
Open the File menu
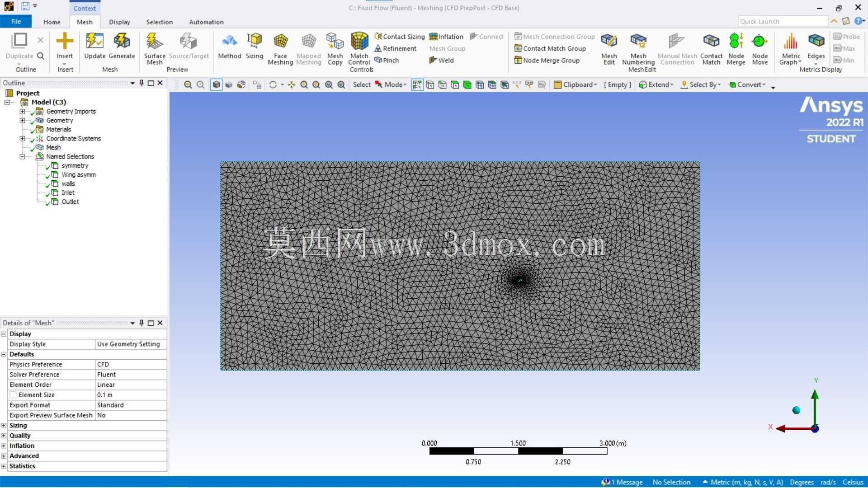[x=16, y=22]
